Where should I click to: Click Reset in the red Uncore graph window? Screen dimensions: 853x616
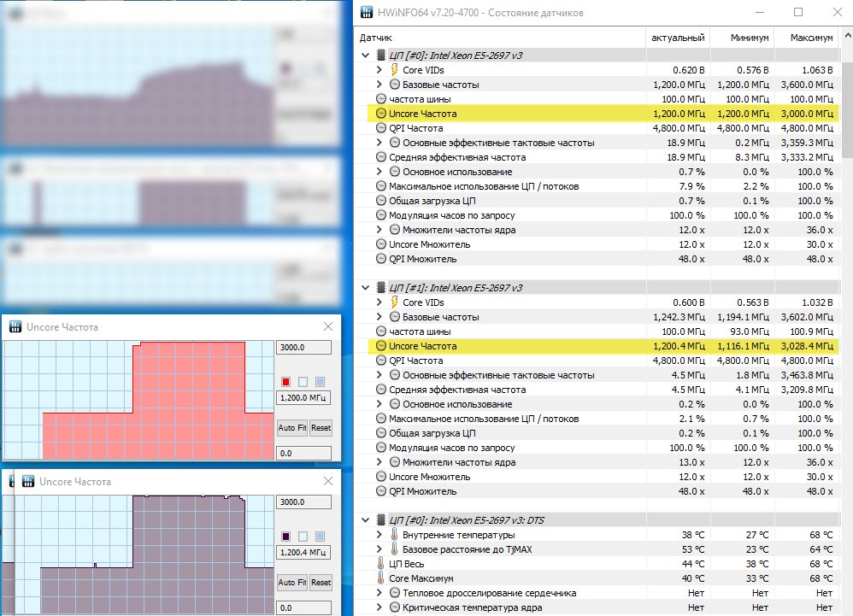pos(321,428)
